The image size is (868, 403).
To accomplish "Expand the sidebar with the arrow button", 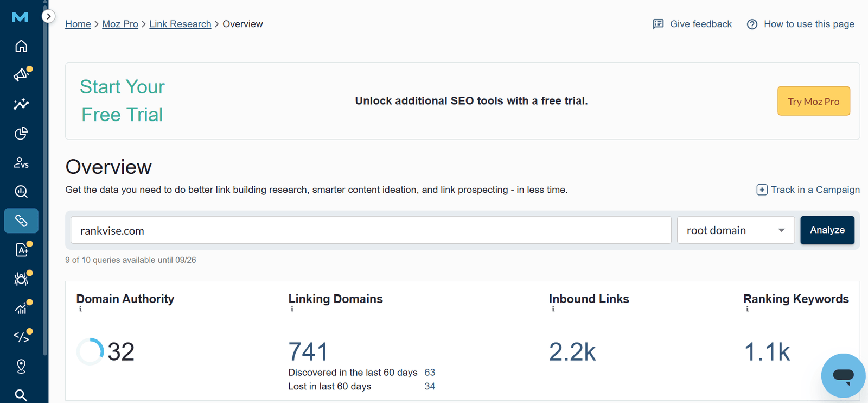I will (48, 16).
